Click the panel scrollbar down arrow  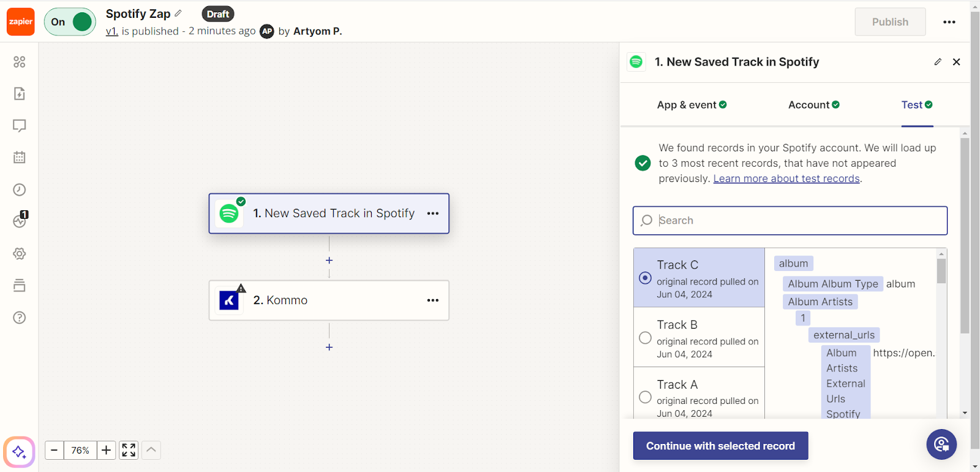(x=965, y=413)
